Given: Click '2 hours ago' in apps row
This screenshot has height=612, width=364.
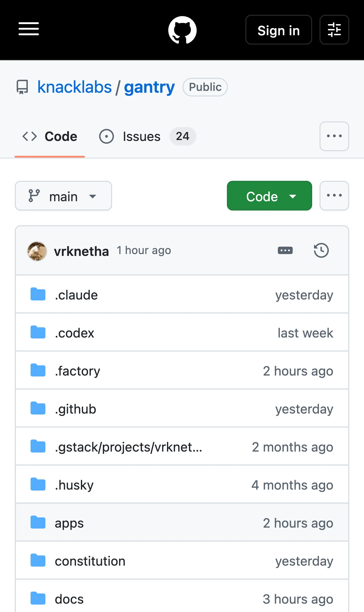Looking at the screenshot, I should 298,523.
